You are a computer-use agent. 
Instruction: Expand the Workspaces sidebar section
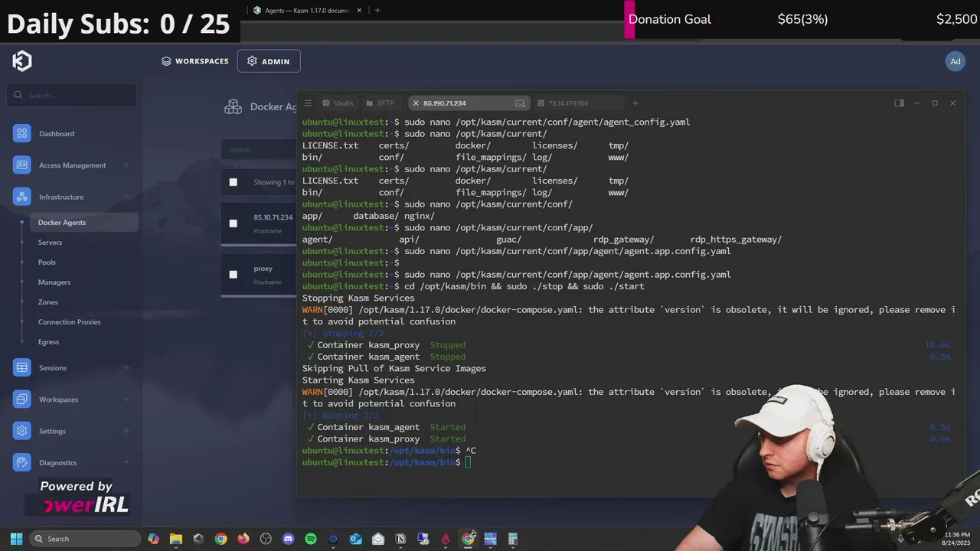tap(126, 399)
